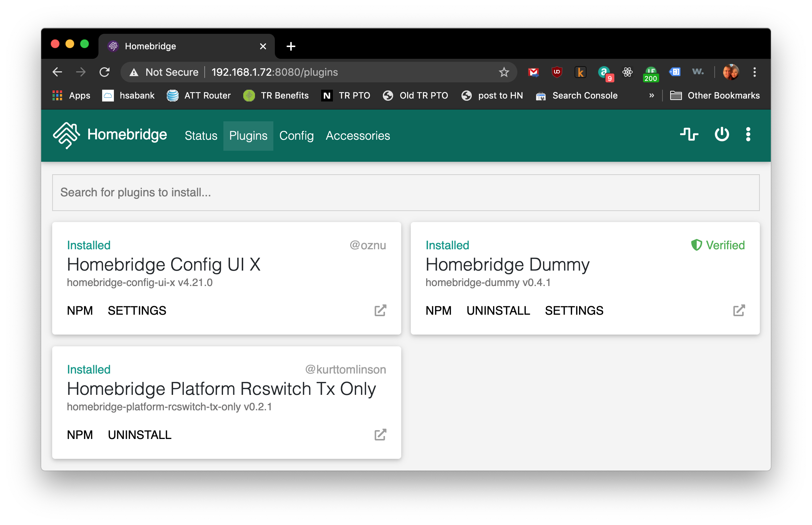Open the Homebridge three-dot header menu
Screen dimensions: 812x525
[748, 135]
